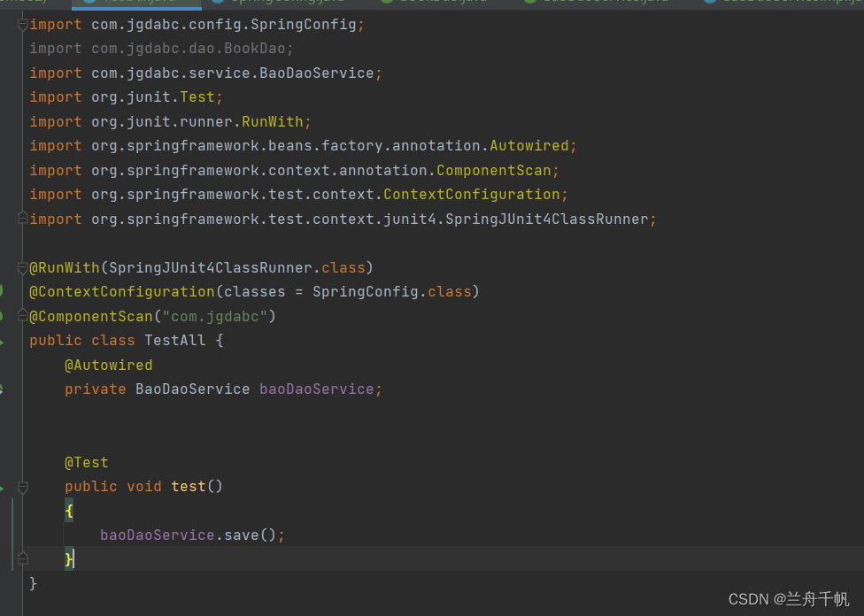Screen dimensions: 864x616
Task: Click ContextConfiguration in the test.context import
Action: tap(472, 195)
